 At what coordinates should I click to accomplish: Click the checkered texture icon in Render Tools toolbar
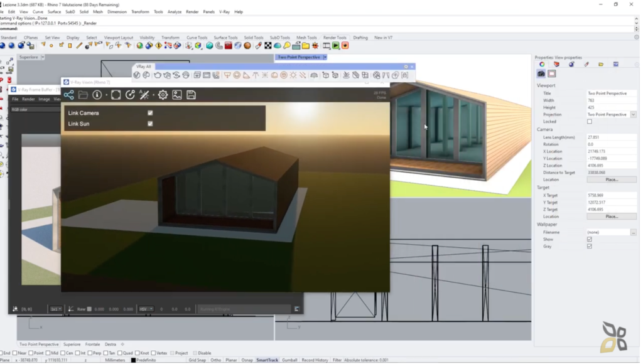click(x=267, y=46)
